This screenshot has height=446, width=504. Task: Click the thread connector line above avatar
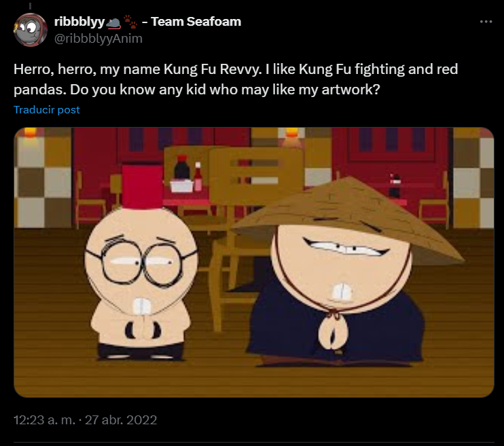click(30, 6)
